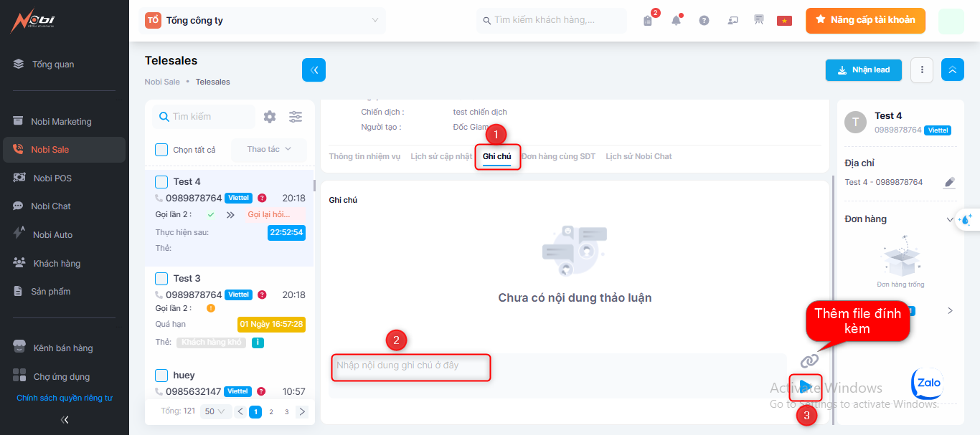Click the Nhận lead button
Screen dimensions: 980x435
[x=863, y=70]
